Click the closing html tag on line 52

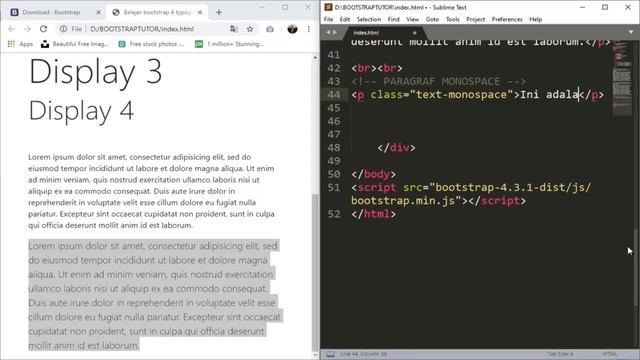point(373,214)
